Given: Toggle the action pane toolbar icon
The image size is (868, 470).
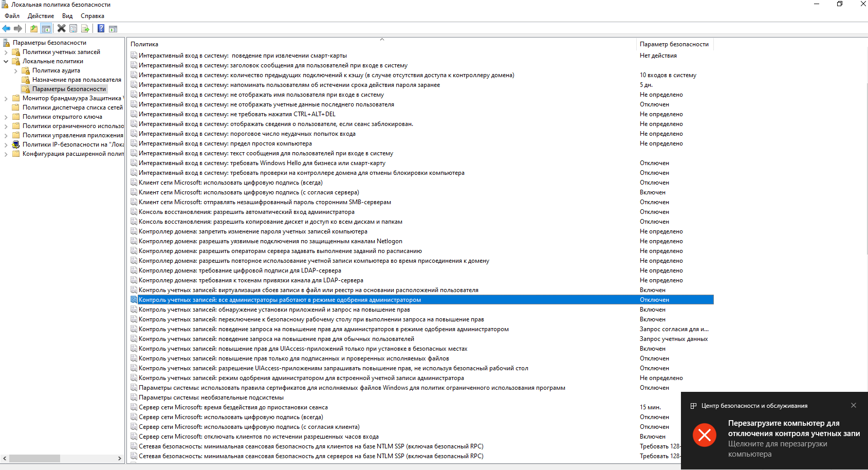Looking at the screenshot, I should [x=113, y=28].
